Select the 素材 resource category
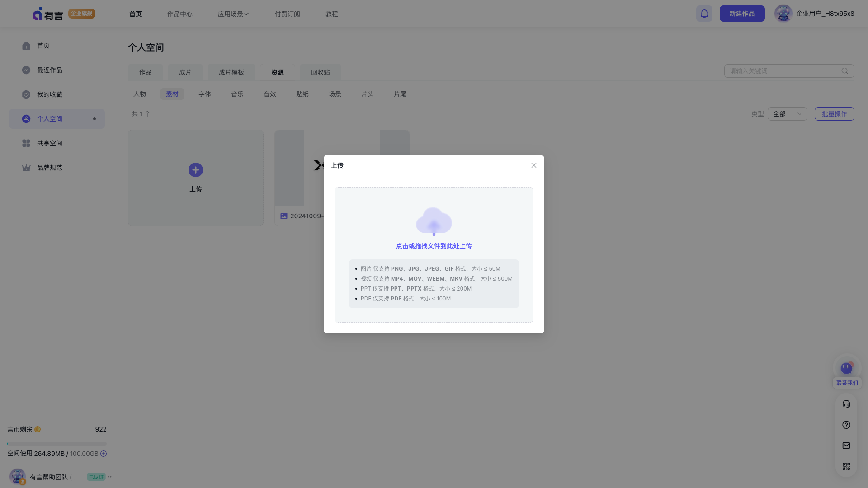 click(x=172, y=94)
